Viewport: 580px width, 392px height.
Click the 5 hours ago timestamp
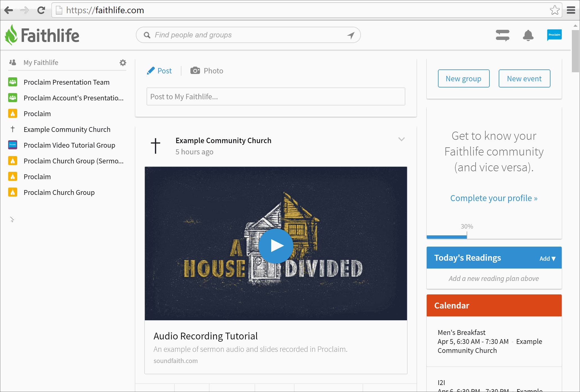click(194, 152)
